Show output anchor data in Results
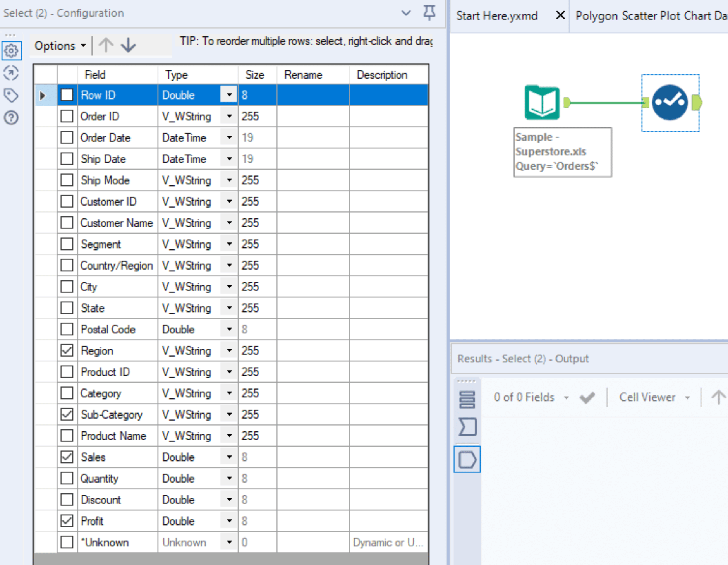This screenshot has height=565, width=728. coord(467,460)
